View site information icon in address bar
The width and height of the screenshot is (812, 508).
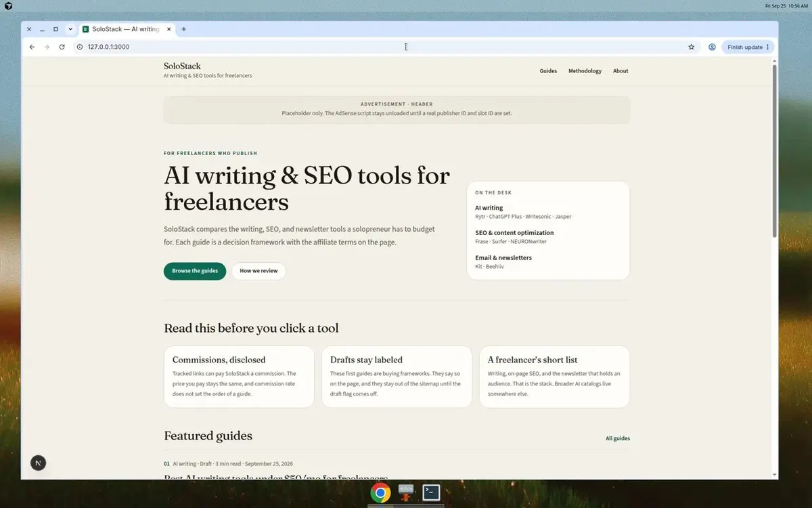(x=80, y=47)
